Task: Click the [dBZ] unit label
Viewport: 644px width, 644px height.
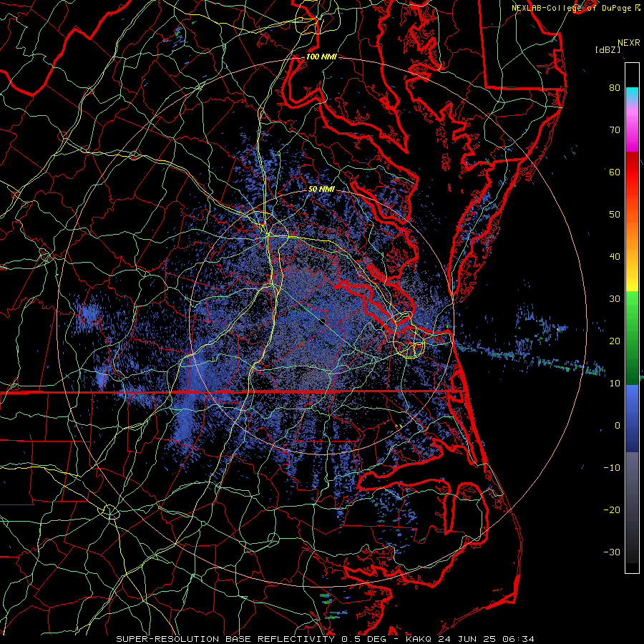Action: 608,49
